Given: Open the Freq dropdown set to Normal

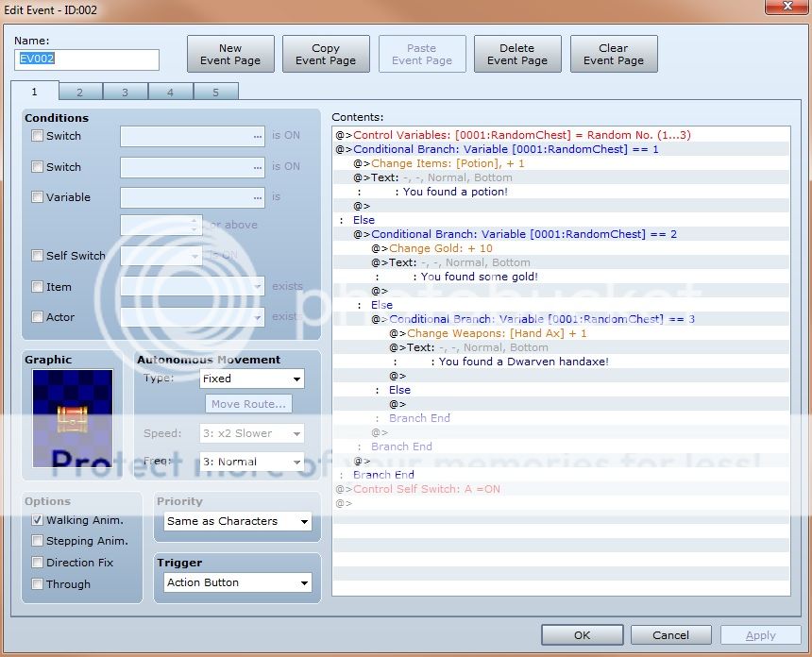Looking at the screenshot, I should coord(252,463).
